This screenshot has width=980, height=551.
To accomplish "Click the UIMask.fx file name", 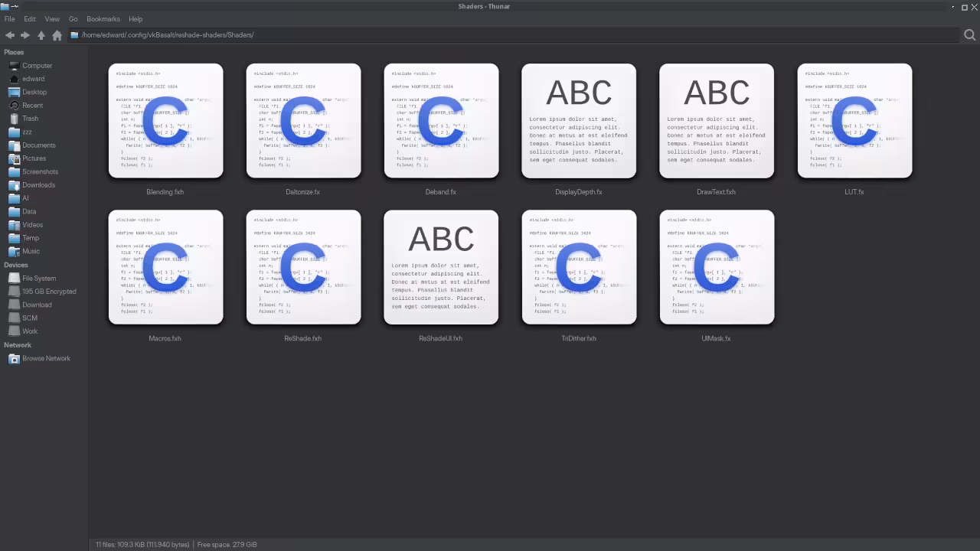I will tap(717, 338).
